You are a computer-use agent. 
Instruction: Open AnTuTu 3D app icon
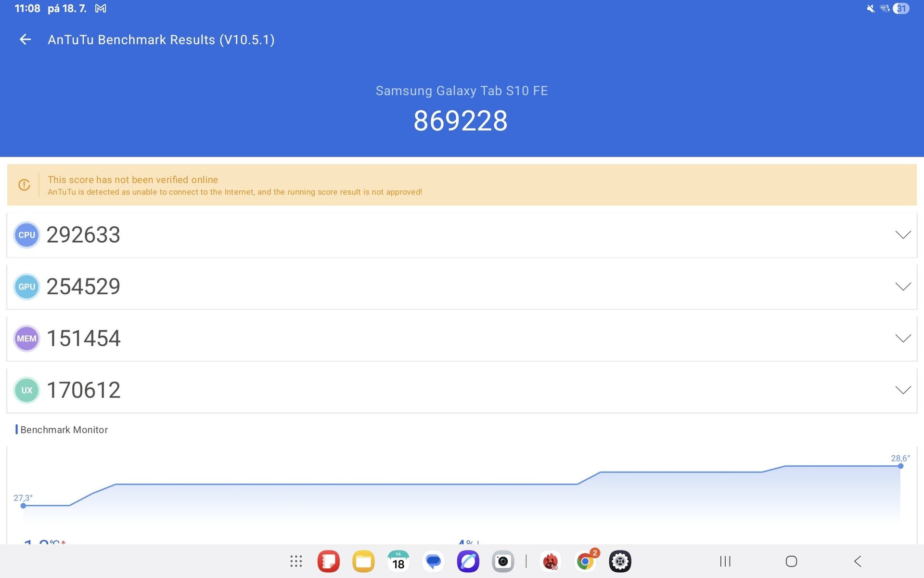pos(550,561)
